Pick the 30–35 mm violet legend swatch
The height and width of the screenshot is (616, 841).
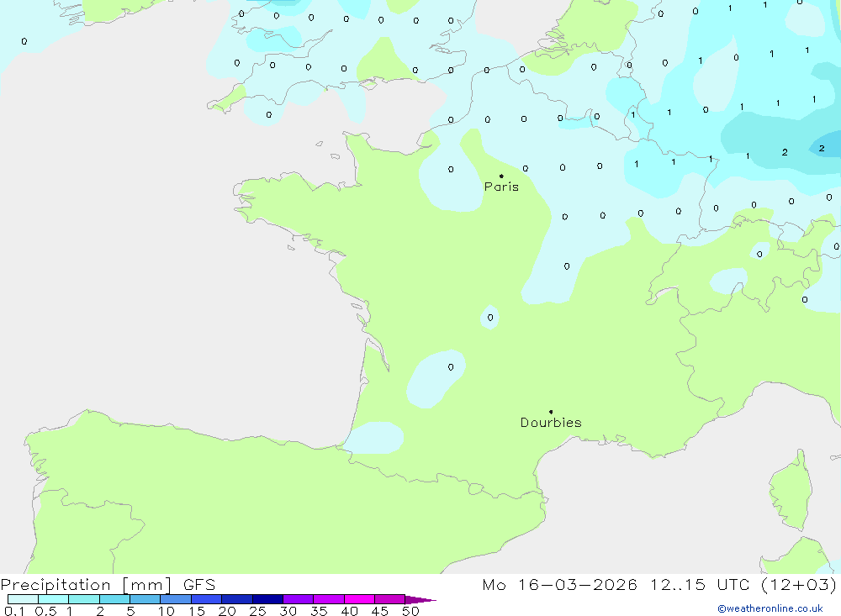tap(299, 599)
